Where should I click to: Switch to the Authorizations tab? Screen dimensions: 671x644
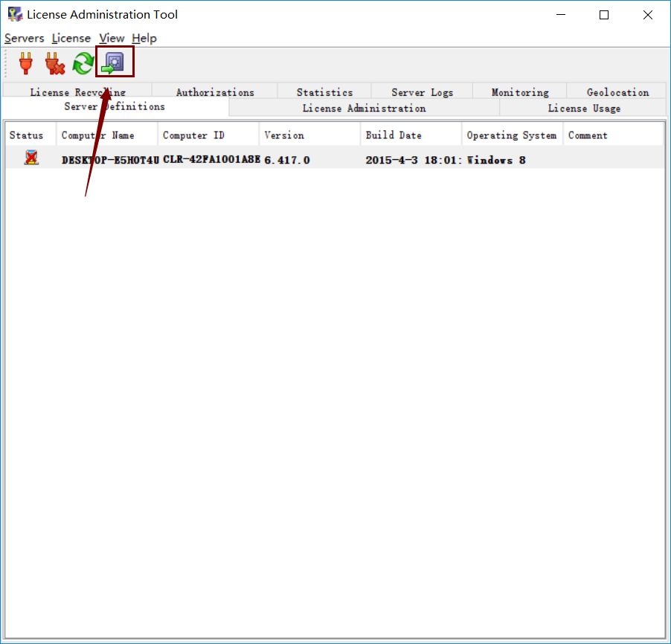[215, 91]
